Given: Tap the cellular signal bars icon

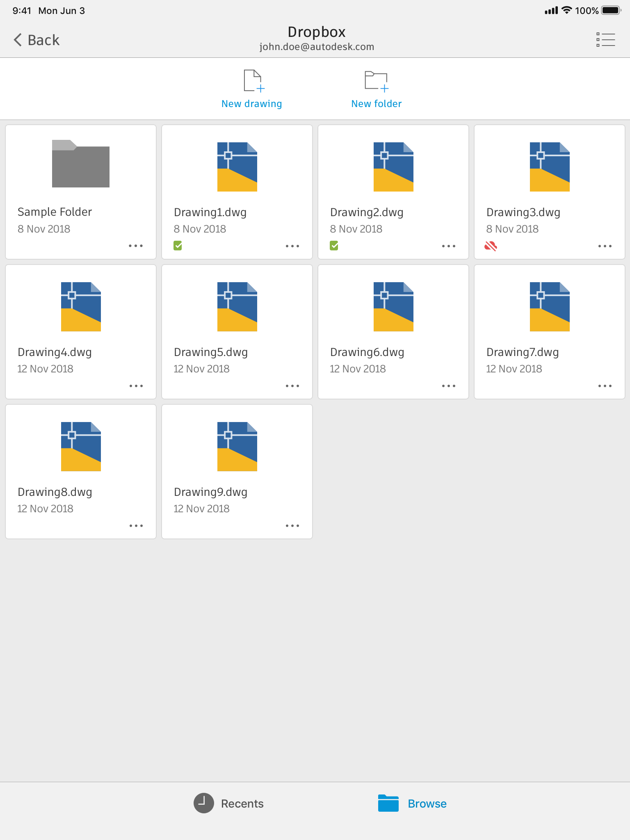Looking at the screenshot, I should [x=551, y=10].
